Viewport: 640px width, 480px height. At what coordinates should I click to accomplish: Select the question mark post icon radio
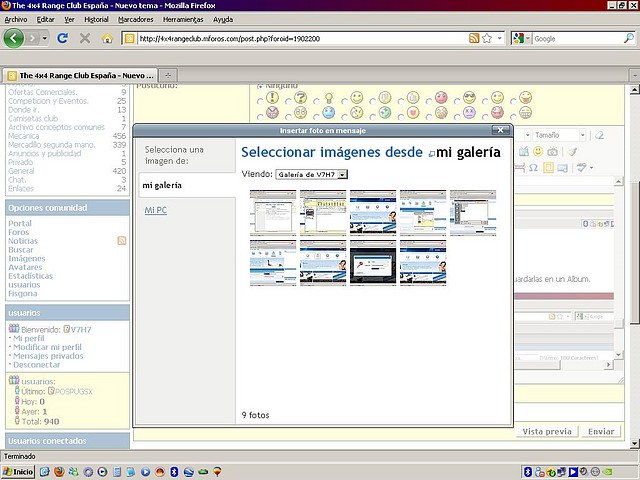(x=288, y=101)
